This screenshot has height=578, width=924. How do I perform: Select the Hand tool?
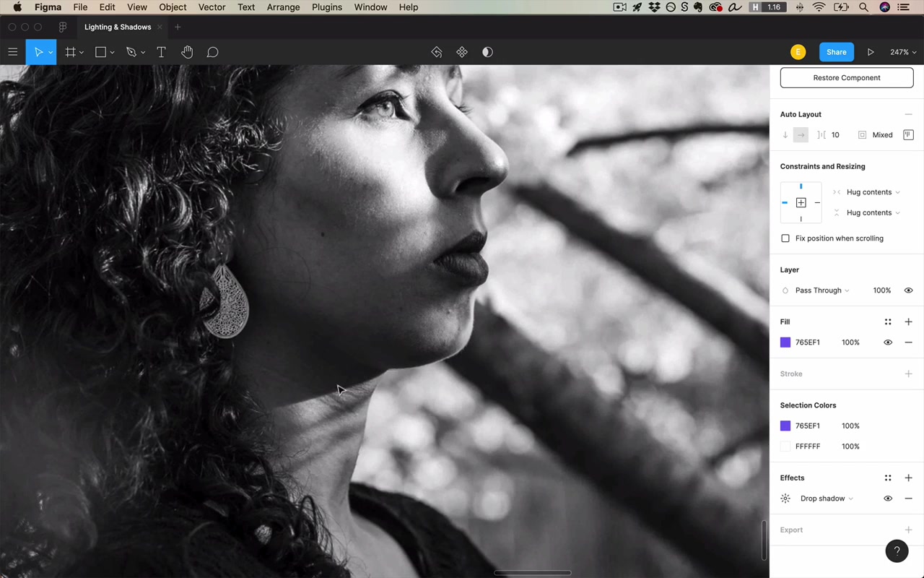click(187, 52)
